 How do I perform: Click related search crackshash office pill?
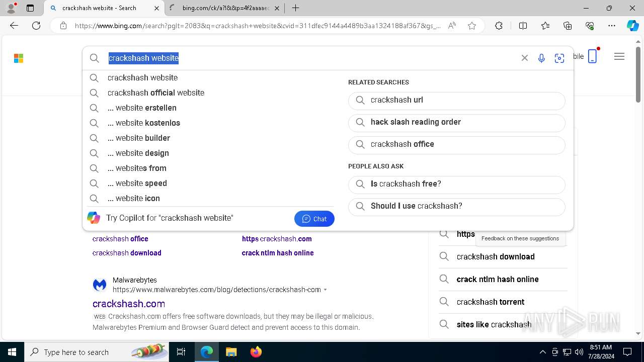pyautogui.click(x=456, y=144)
